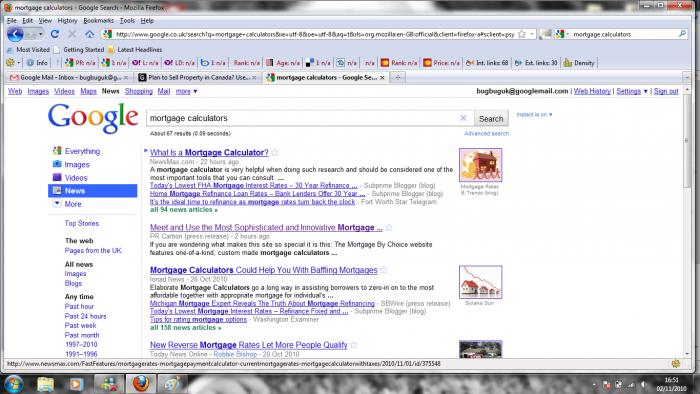Go back using the blue back arrow
Image resolution: width=700 pixels, height=394 pixels.
click(x=15, y=34)
